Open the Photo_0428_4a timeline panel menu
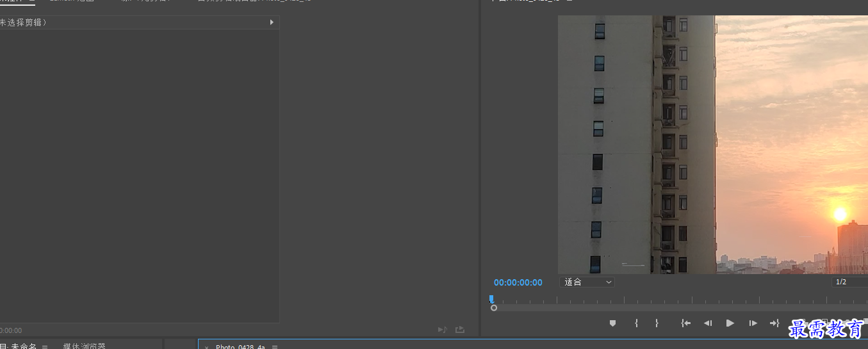The image size is (868, 349). [275, 346]
